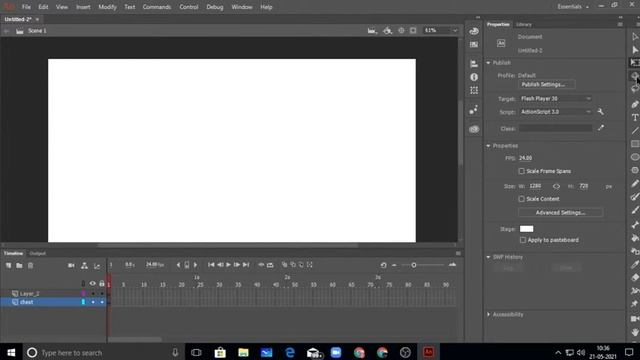Go to the last frame
The image size is (640, 360).
click(x=246, y=264)
